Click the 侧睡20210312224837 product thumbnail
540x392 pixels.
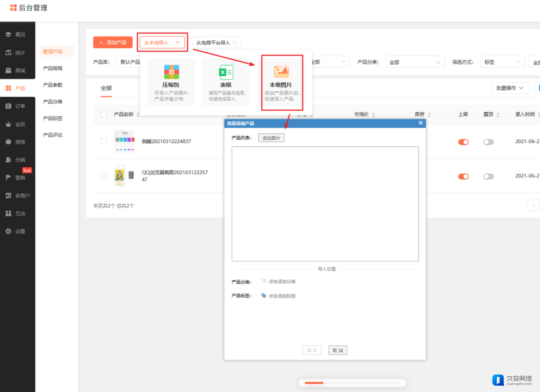(x=124, y=141)
